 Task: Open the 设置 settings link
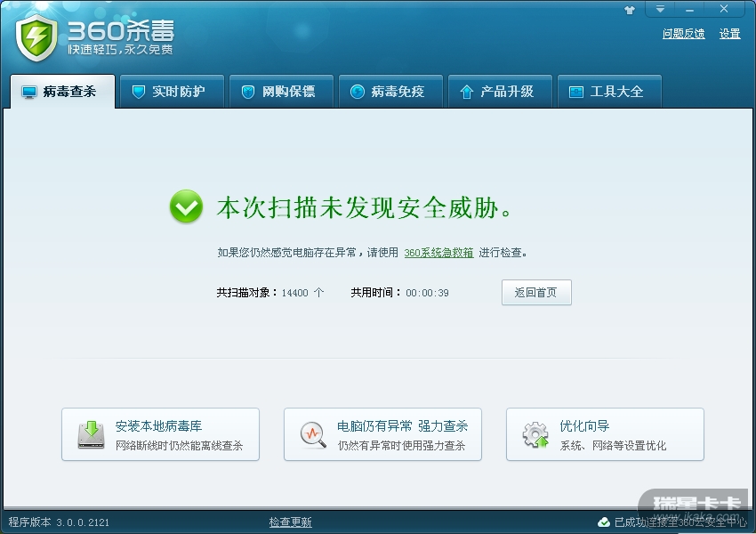(729, 34)
